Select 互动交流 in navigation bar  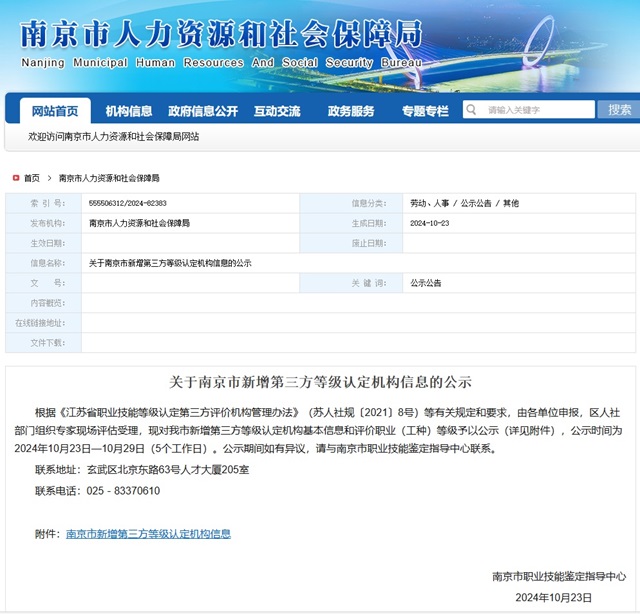[277, 111]
